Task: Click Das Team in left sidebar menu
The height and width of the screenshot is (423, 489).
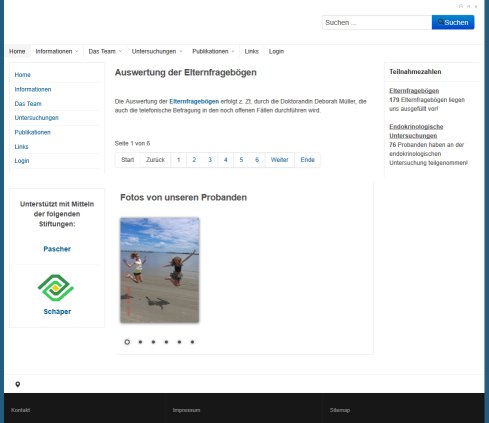Action: pyautogui.click(x=28, y=104)
